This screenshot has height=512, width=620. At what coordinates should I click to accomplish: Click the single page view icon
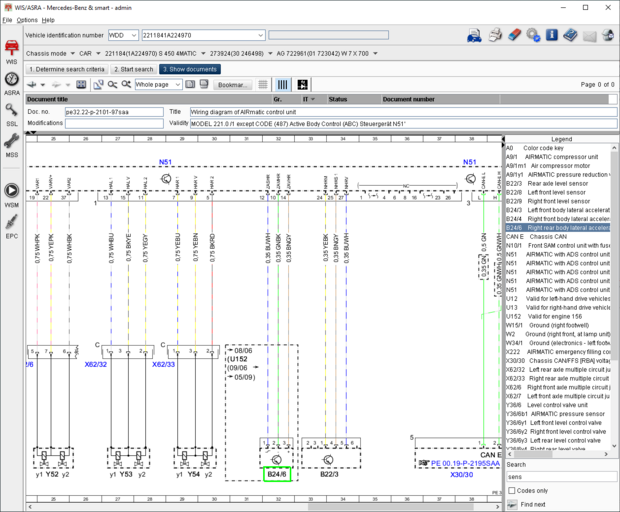tap(190, 84)
